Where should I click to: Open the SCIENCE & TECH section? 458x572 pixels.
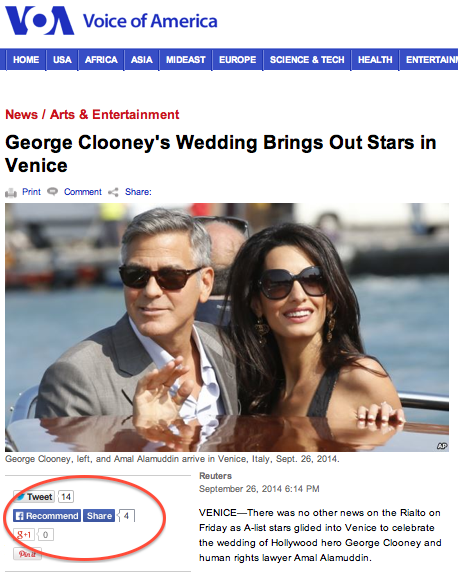click(x=307, y=59)
